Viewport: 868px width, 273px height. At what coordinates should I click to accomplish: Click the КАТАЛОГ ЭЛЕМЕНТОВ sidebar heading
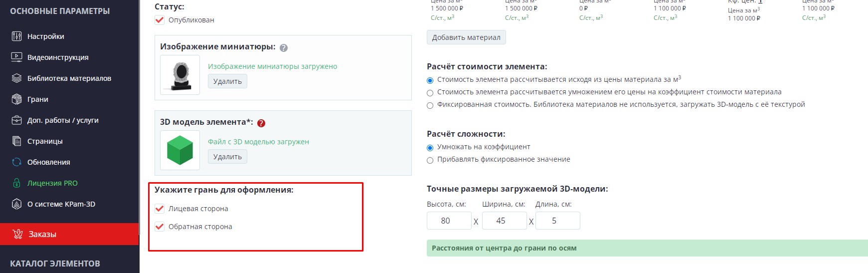(x=55, y=264)
